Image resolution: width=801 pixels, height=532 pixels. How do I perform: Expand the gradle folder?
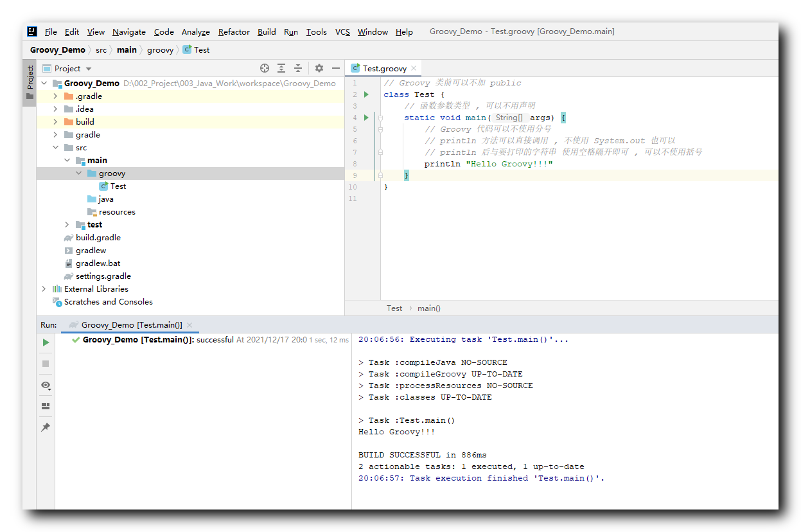click(x=55, y=135)
